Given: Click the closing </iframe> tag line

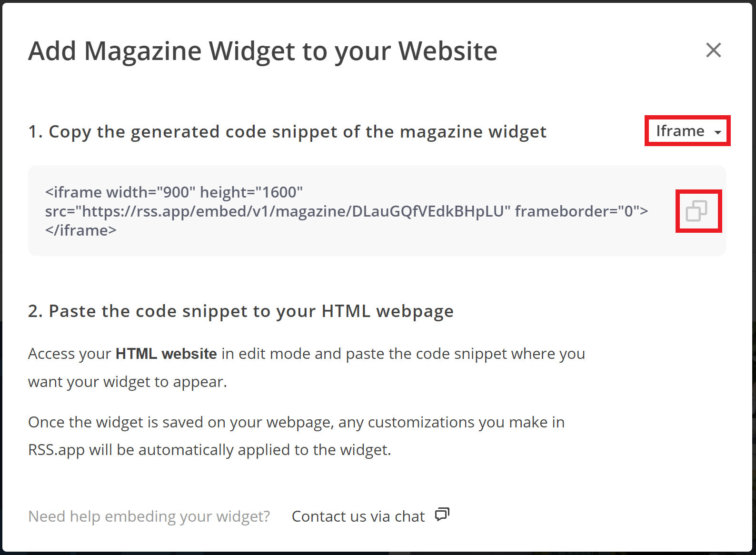Looking at the screenshot, I should (81, 230).
